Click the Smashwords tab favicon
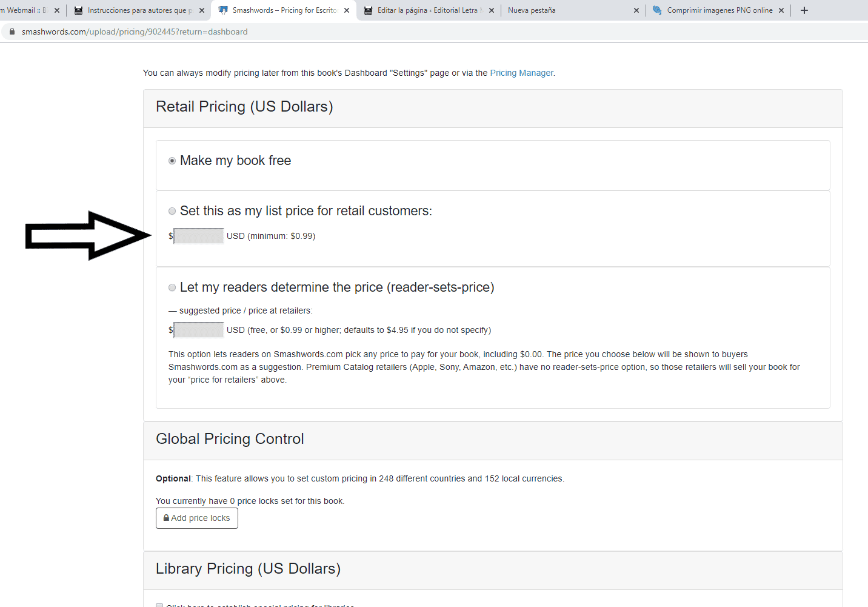868x607 pixels. pyautogui.click(x=223, y=10)
